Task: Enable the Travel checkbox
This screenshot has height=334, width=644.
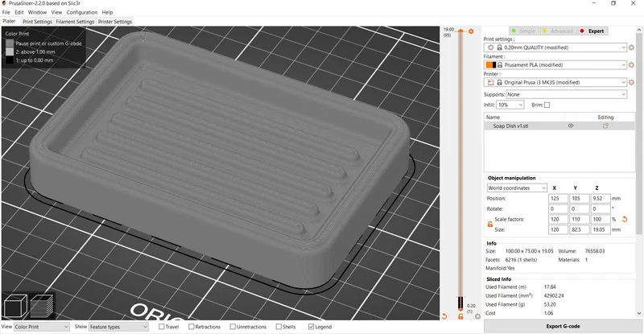Action: (162, 327)
